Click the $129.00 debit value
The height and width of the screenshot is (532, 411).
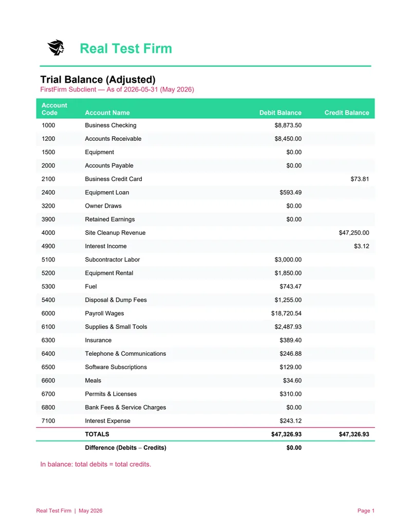(x=291, y=367)
